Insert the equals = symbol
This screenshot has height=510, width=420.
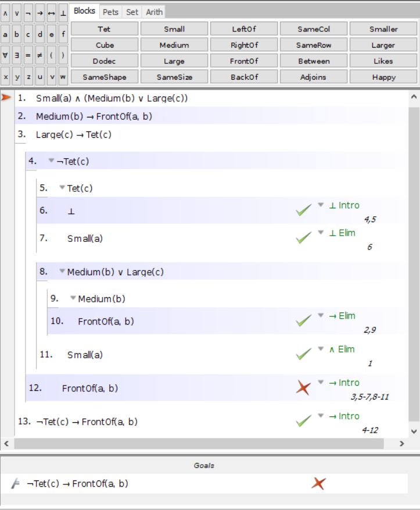[28, 55]
